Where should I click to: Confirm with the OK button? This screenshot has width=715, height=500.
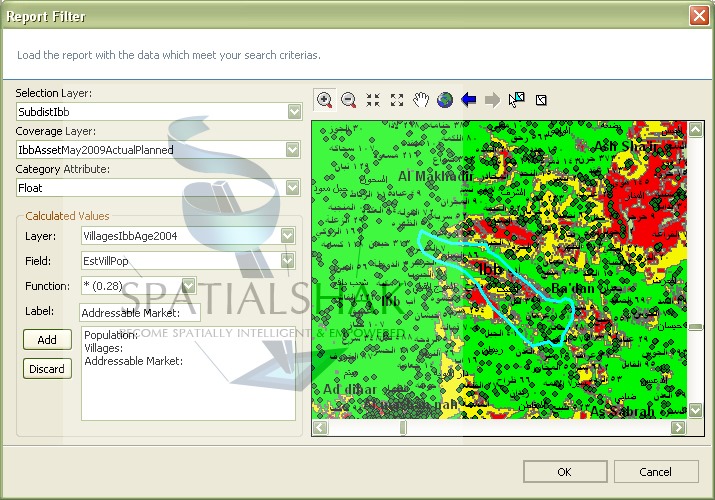click(564, 471)
